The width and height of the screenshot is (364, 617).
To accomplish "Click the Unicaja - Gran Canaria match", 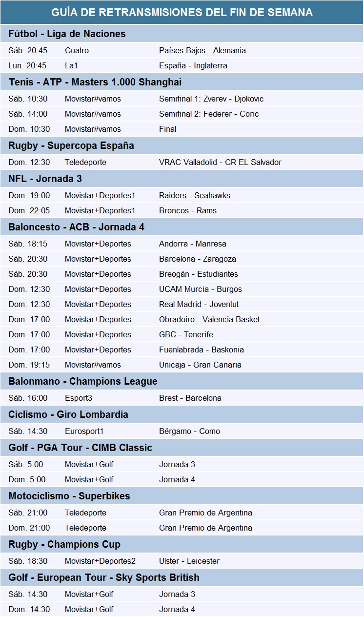I will coord(200,365).
